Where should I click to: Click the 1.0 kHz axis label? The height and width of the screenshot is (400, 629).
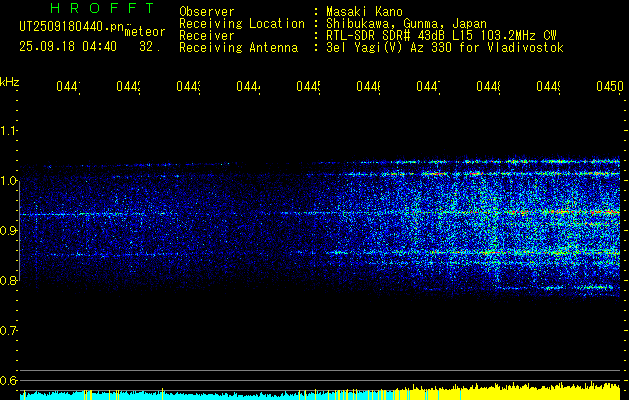[x=9, y=181]
